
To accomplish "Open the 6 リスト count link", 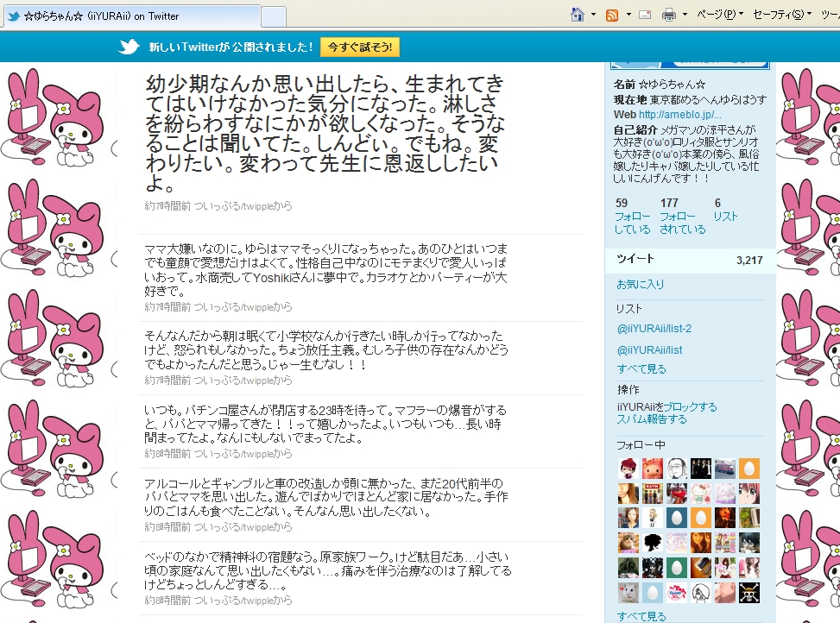I will pyautogui.click(x=725, y=210).
